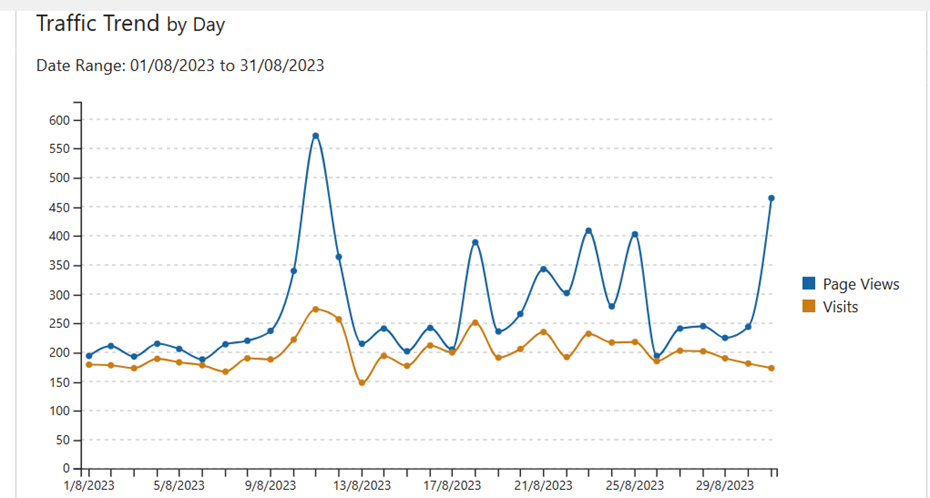Select the highest Page Views peak data point
Viewport: 930px width, 498px height.
[x=316, y=136]
